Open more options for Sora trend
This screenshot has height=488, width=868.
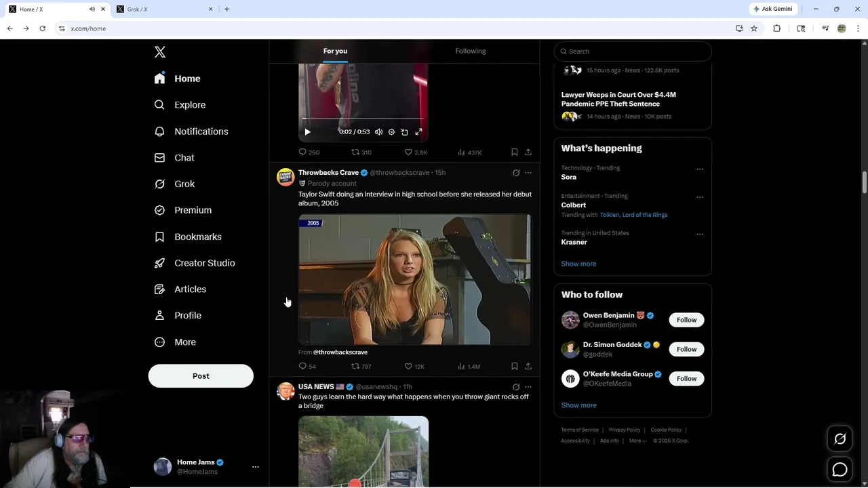(x=700, y=169)
